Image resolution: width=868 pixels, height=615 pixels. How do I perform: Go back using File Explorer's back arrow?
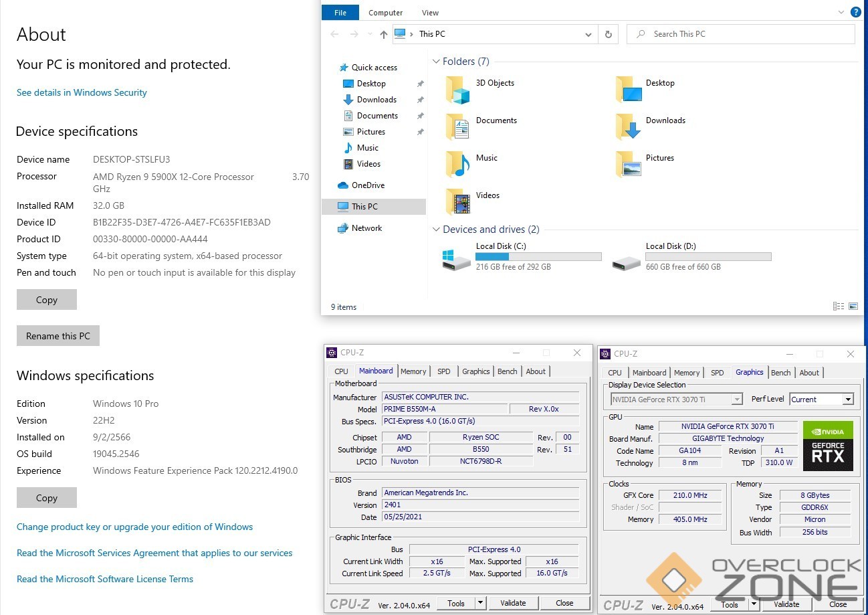tap(334, 34)
